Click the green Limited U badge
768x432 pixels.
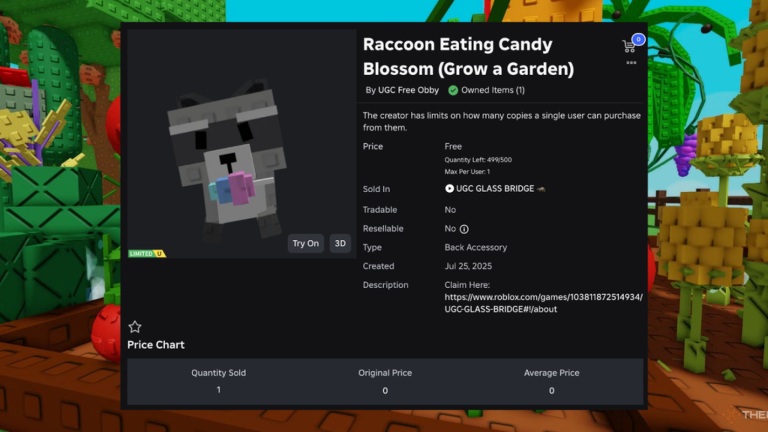click(147, 254)
